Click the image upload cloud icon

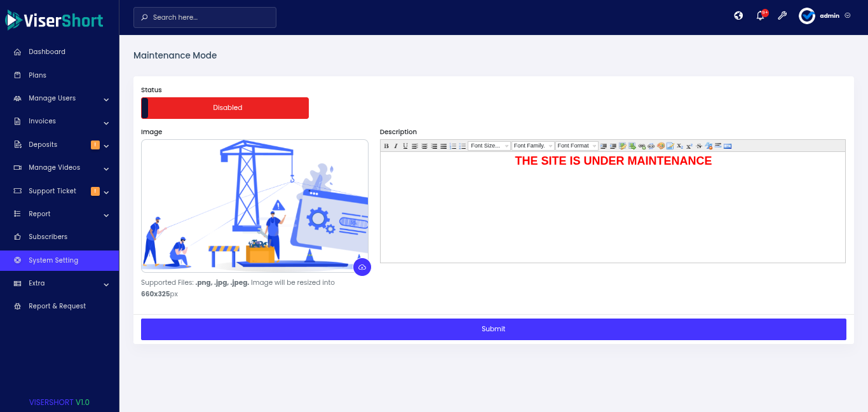click(362, 267)
